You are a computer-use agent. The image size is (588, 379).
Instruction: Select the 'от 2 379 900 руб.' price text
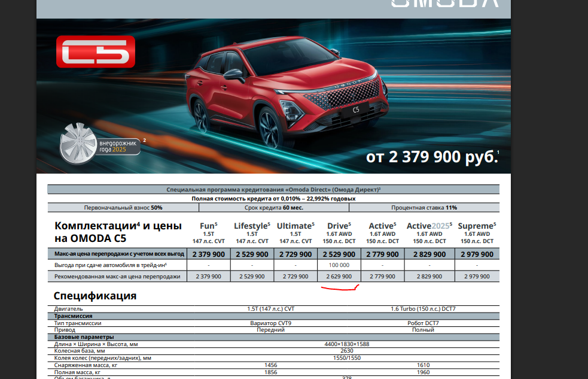pyautogui.click(x=432, y=157)
